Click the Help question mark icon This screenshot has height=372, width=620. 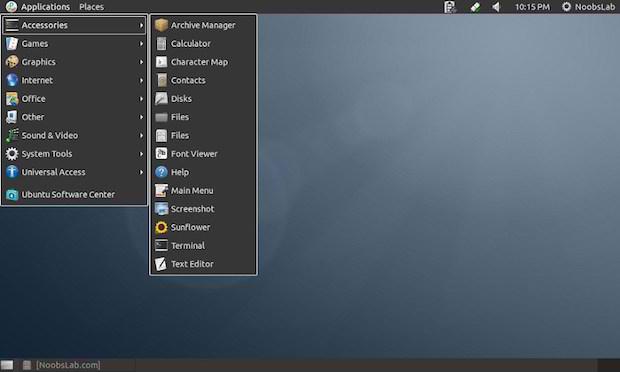pos(161,172)
